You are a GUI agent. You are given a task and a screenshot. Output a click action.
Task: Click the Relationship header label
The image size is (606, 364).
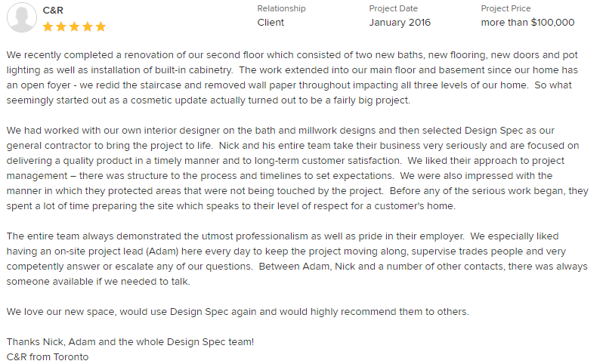pos(281,8)
